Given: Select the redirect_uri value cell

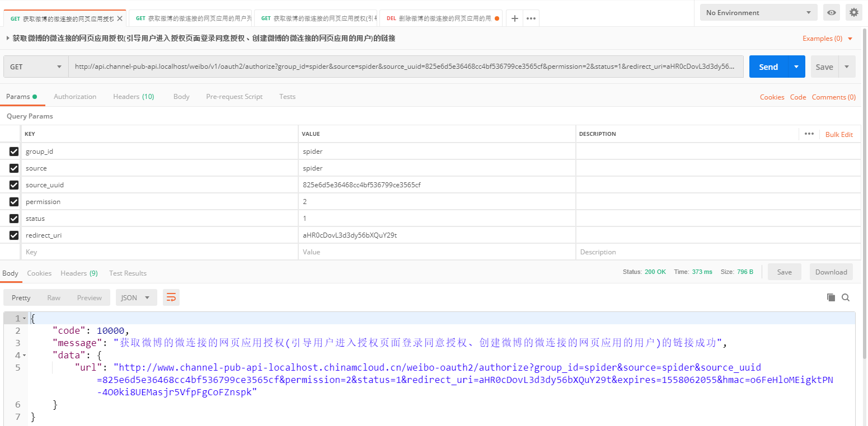Looking at the screenshot, I should click(437, 235).
